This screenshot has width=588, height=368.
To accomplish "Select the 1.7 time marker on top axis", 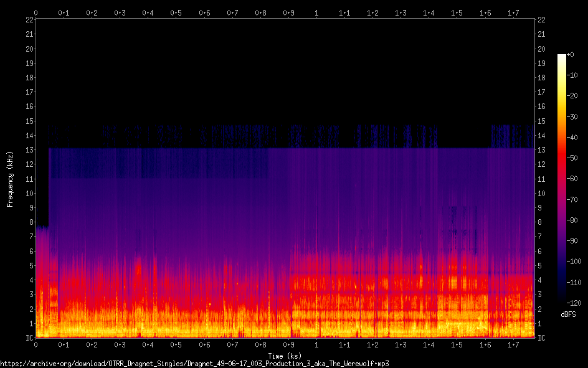I will point(513,12).
